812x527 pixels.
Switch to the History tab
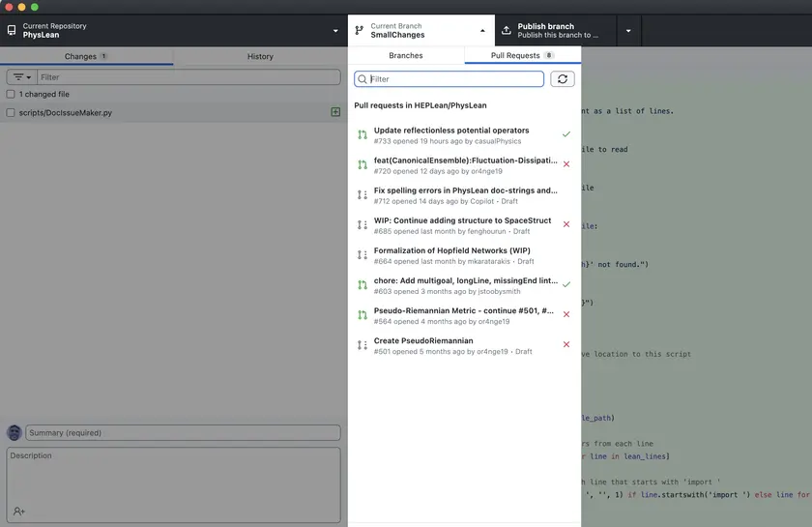coord(260,57)
